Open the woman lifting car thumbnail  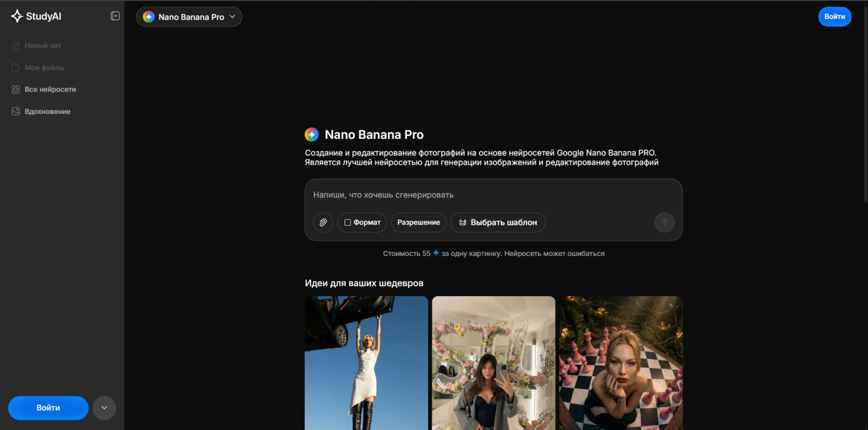pyautogui.click(x=366, y=363)
